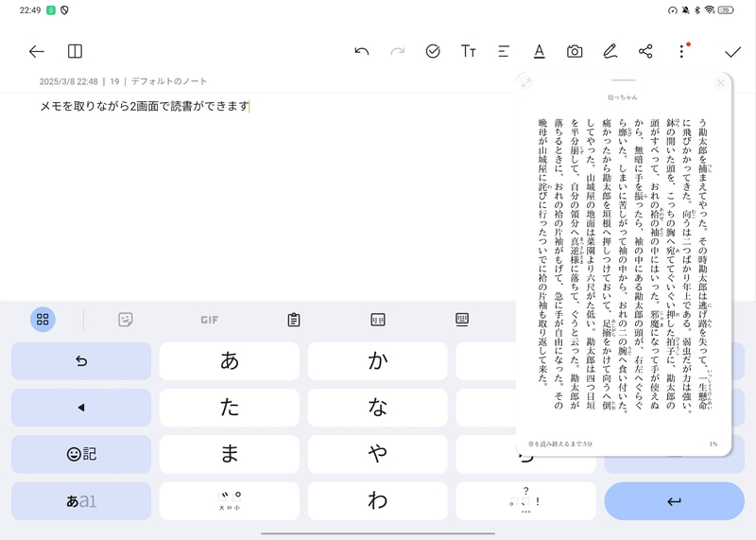Select the デフォルトのノート notebook label
The height and width of the screenshot is (540, 756).
(x=169, y=81)
